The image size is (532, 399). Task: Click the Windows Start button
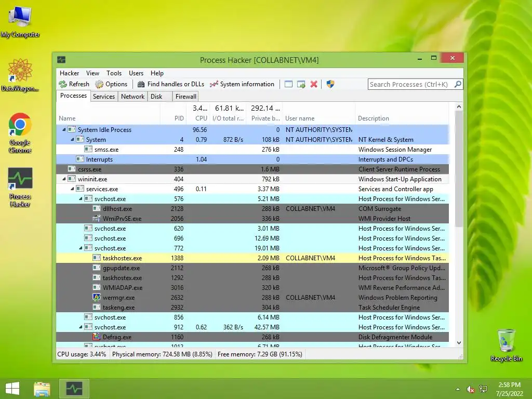(x=12, y=389)
